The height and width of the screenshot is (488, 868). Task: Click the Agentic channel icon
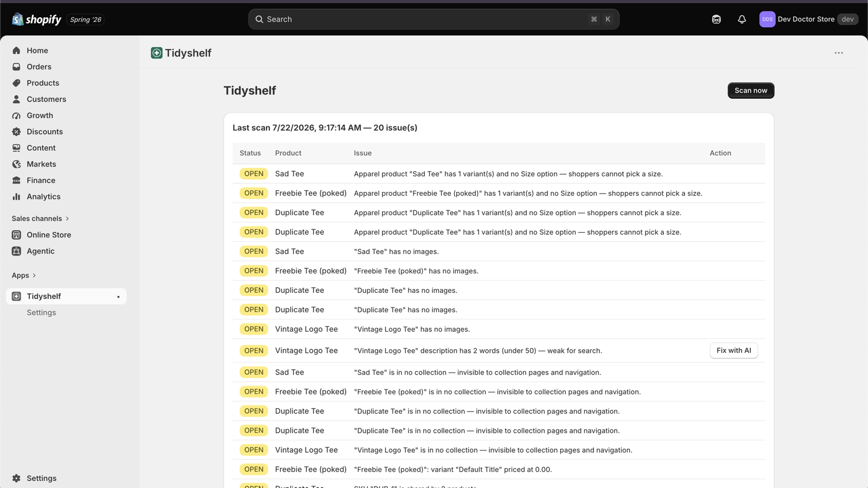pos(16,251)
